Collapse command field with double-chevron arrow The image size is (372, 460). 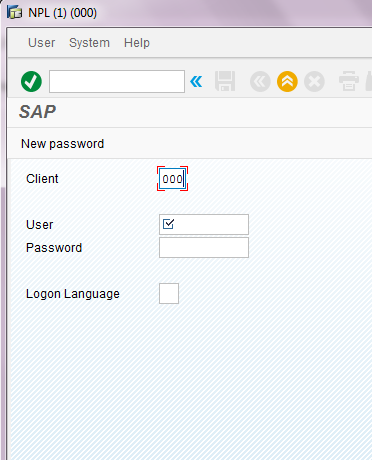(196, 81)
